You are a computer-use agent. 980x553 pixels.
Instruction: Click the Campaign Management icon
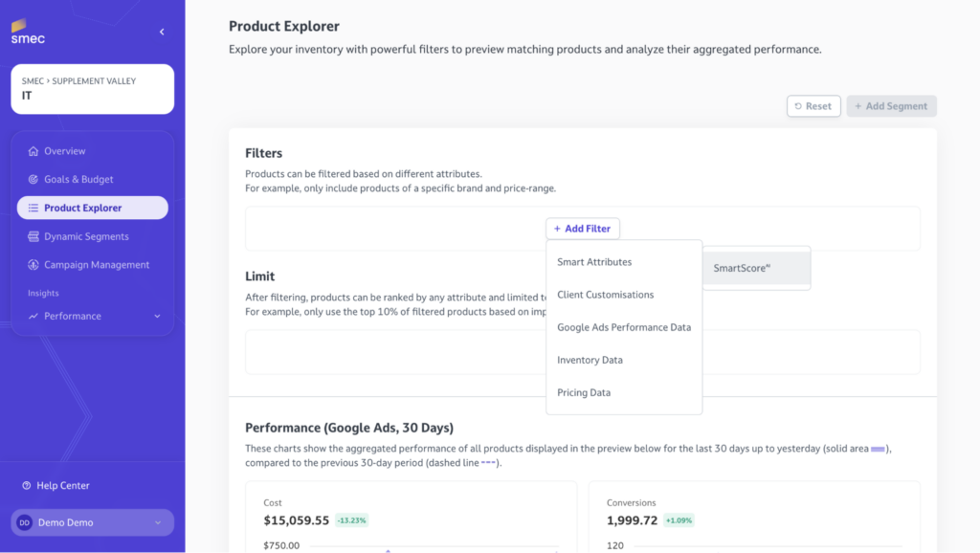pos(33,265)
